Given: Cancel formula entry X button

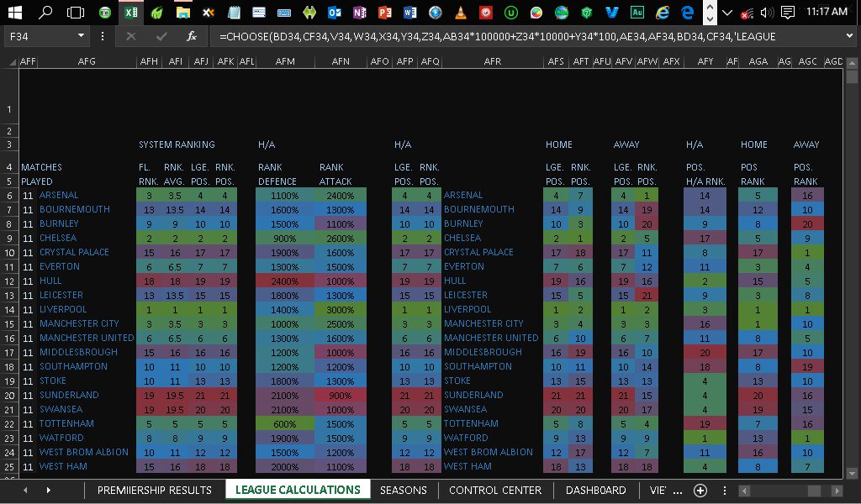Looking at the screenshot, I should 130,36.
